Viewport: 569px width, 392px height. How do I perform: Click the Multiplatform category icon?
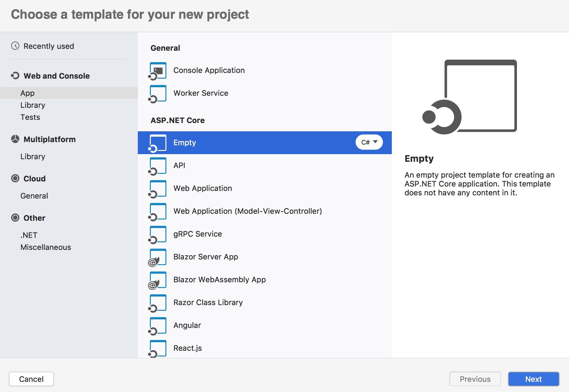click(x=15, y=139)
